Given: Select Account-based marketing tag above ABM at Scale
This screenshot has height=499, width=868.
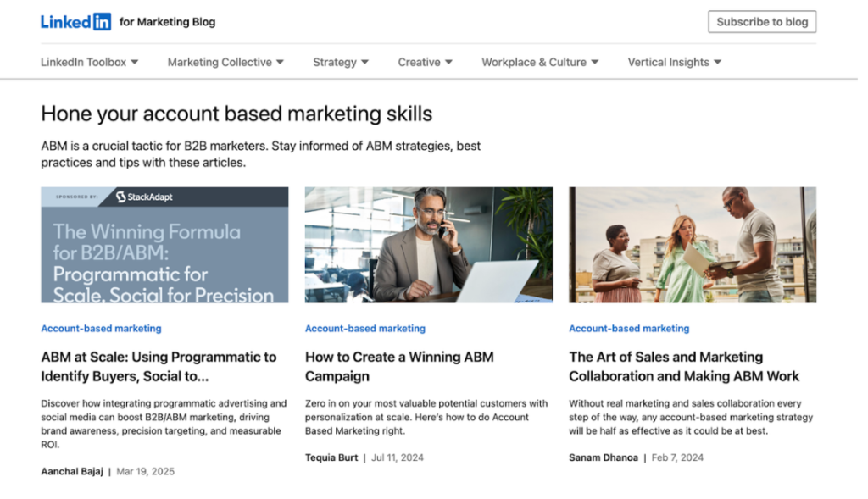Looking at the screenshot, I should pos(101,328).
